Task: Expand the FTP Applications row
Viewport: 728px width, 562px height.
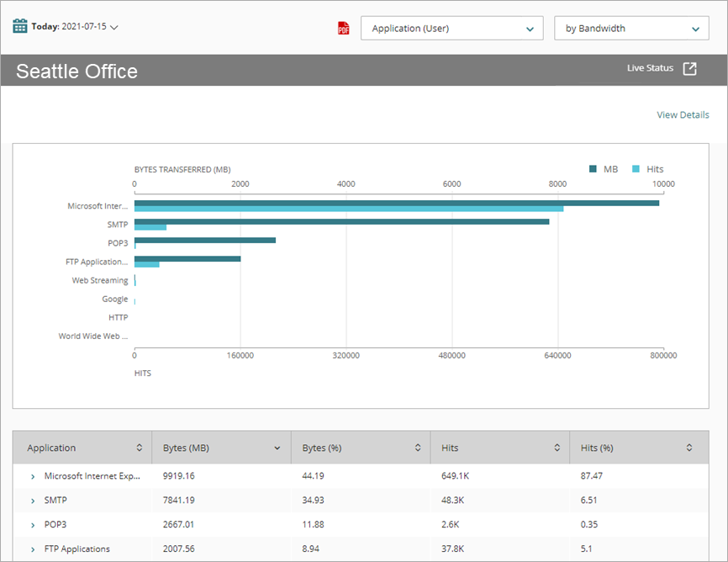Action: pyautogui.click(x=32, y=549)
